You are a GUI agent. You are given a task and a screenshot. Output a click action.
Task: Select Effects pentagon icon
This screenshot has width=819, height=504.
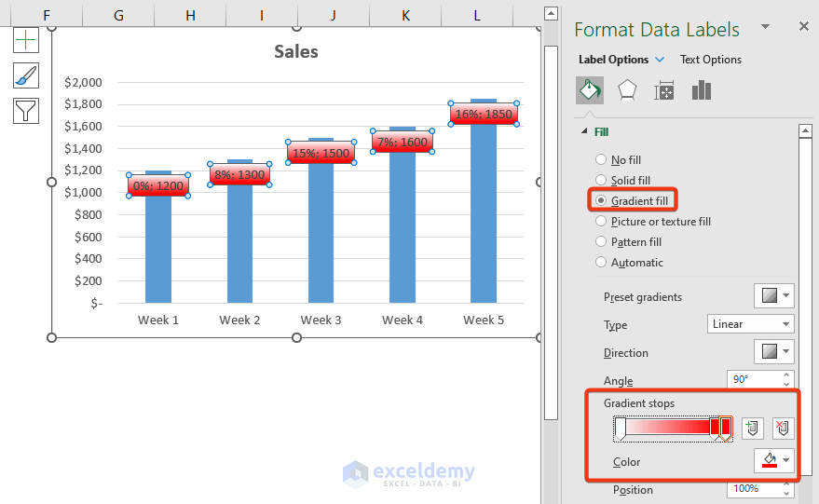coord(627,90)
